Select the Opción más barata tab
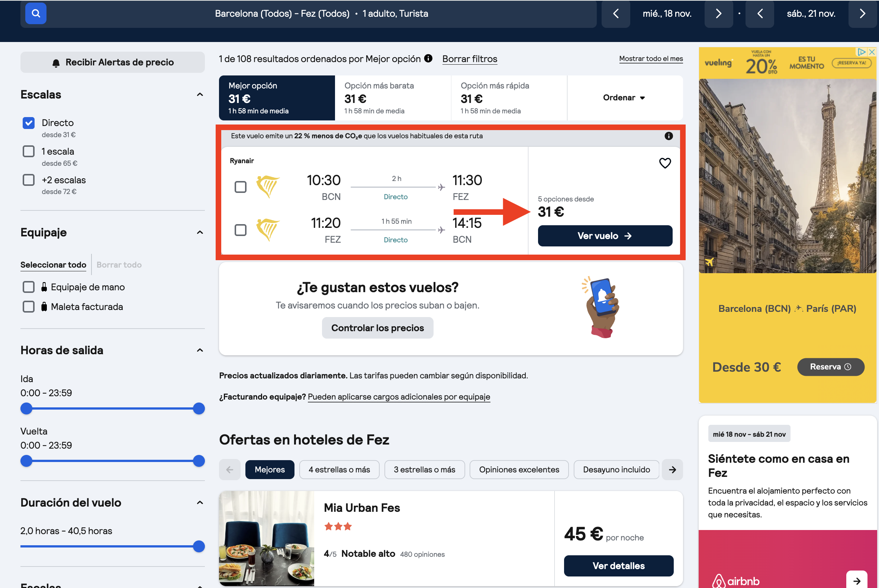 coord(393,98)
